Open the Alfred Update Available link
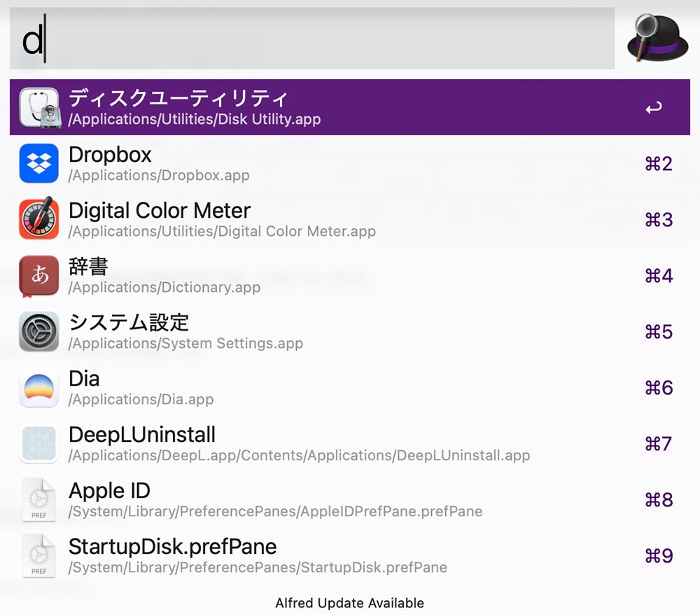700x615 pixels. [349, 603]
